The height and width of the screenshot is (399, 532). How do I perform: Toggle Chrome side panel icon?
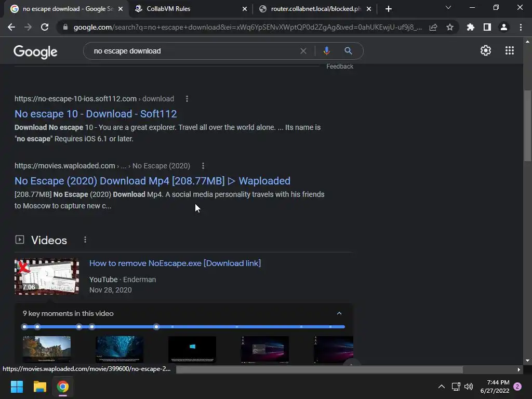(487, 27)
